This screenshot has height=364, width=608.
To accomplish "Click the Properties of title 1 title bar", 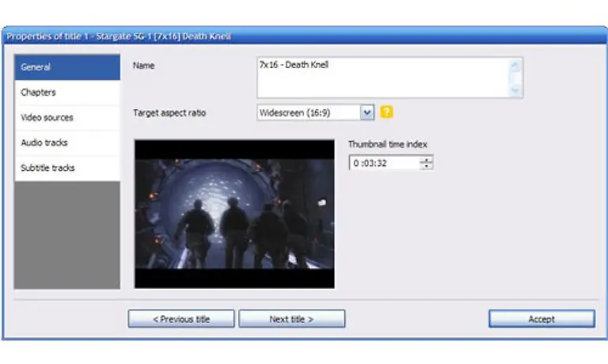I will tap(305, 36).
